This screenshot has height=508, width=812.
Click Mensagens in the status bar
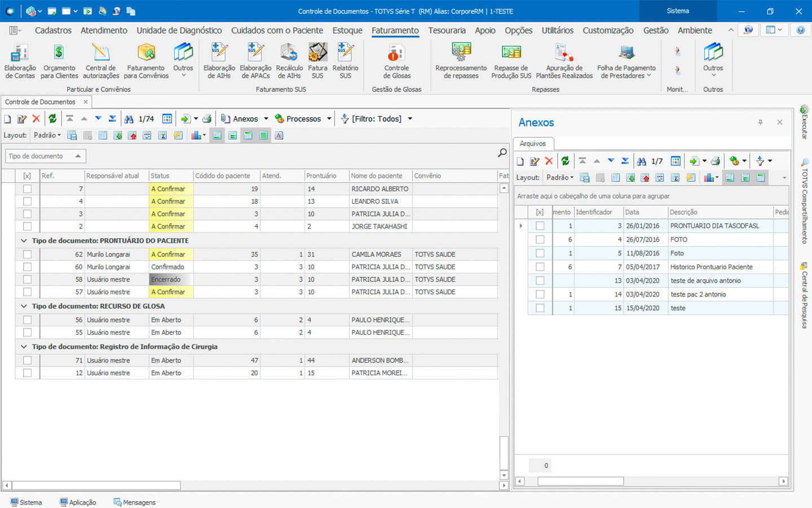(x=134, y=502)
